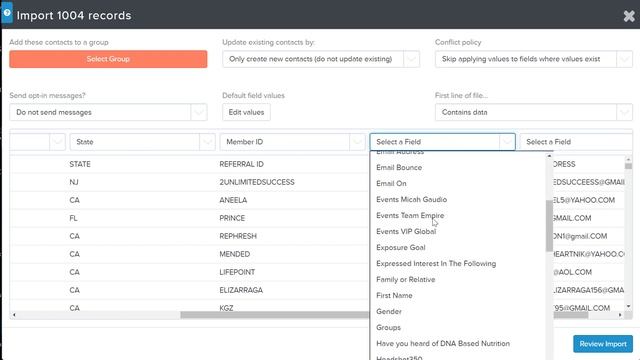Choose Expressed Interest In The Following option
Image resolution: width=640 pixels, height=360 pixels.
(x=436, y=264)
